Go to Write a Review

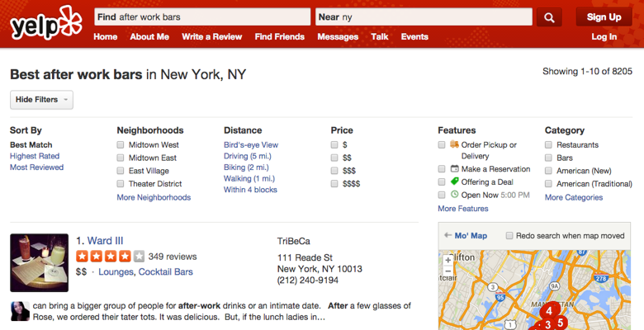212,36
